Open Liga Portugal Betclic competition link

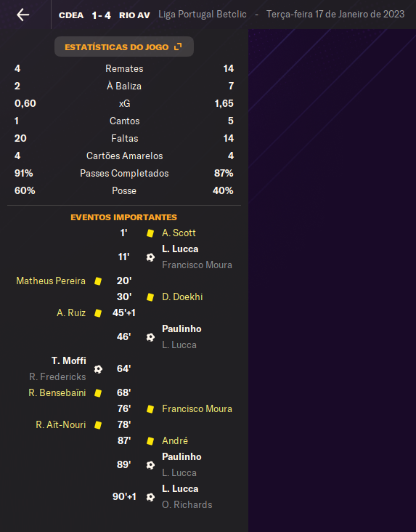(x=203, y=15)
